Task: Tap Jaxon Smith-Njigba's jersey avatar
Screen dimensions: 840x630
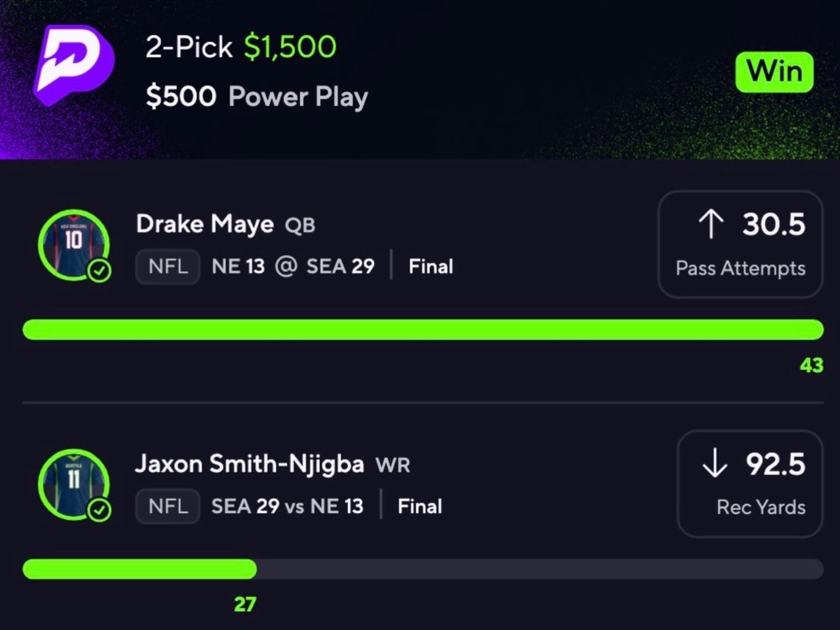Action: click(72, 483)
